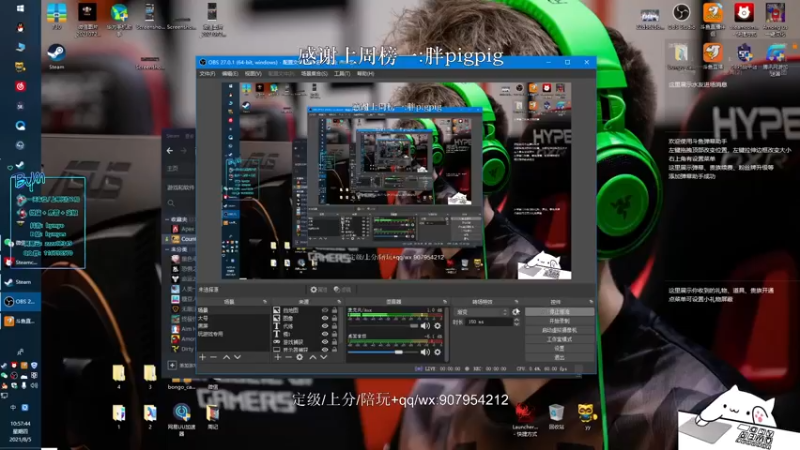Open 帮助(H) menu in OBS

pos(365,74)
